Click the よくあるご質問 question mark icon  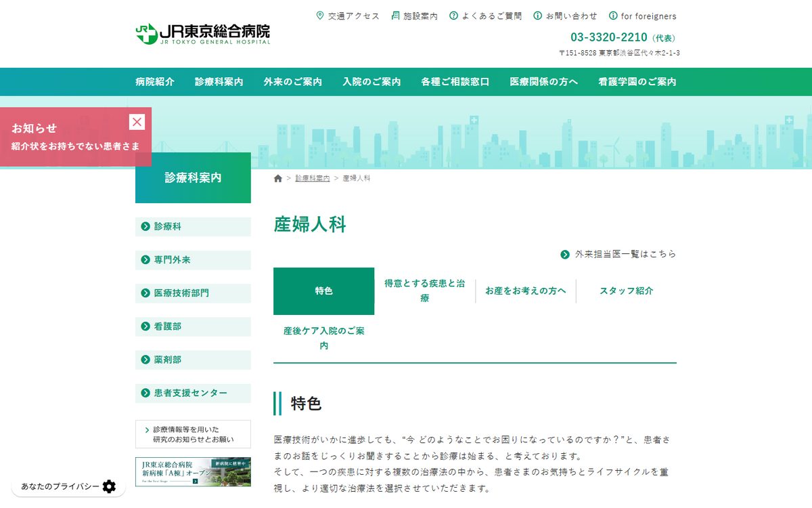pyautogui.click(x=453, y=16)
